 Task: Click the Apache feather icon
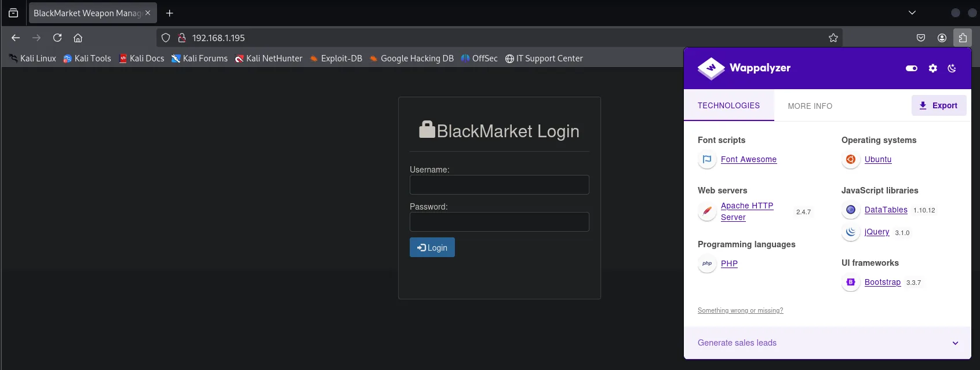tap(707, 211)
